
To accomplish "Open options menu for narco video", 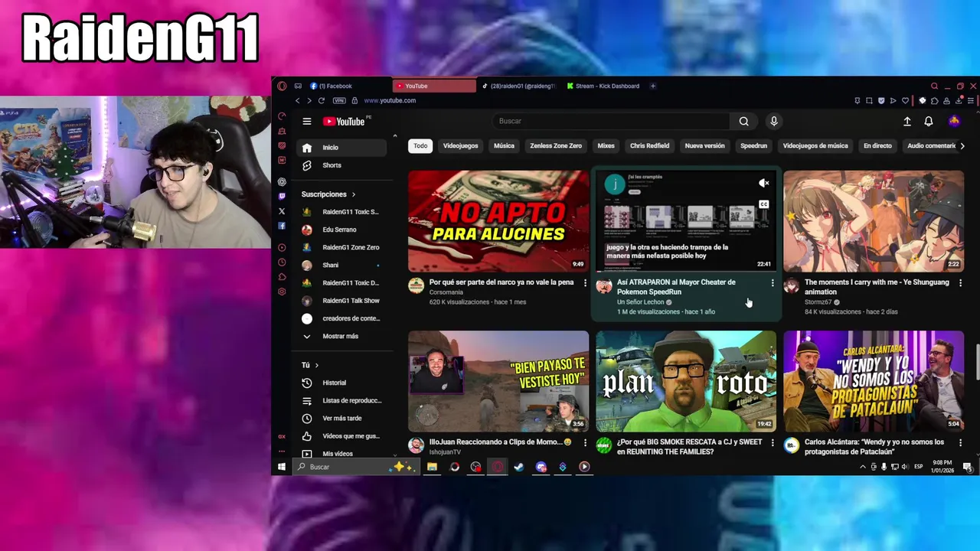I will point(585,283).
